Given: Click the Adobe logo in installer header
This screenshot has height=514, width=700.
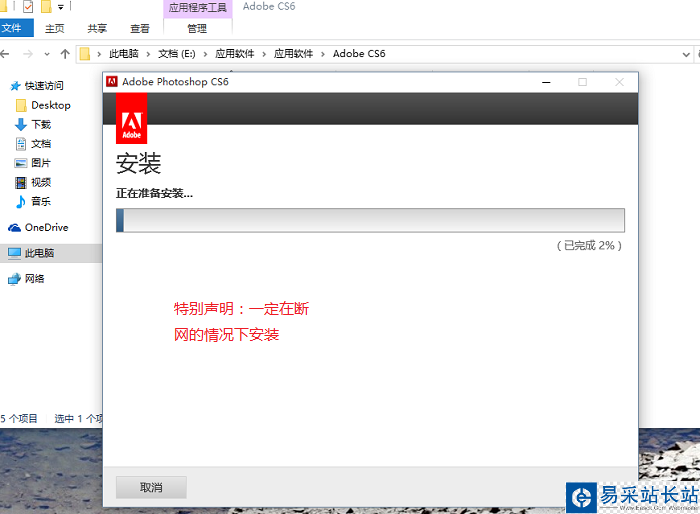Looking at the screenshot, I should (131, 118).
